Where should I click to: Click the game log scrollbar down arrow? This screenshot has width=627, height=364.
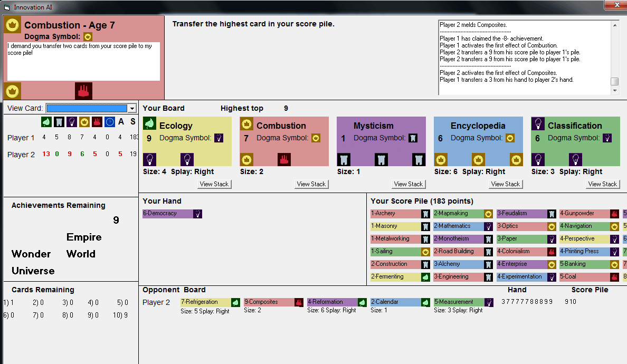[x=615, y=91]
